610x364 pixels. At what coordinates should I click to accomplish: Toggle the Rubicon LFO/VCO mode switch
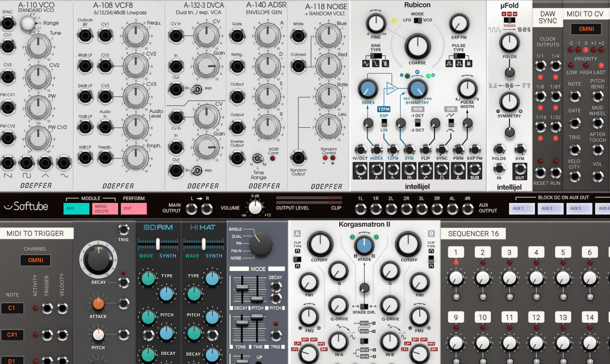(417, 20)
